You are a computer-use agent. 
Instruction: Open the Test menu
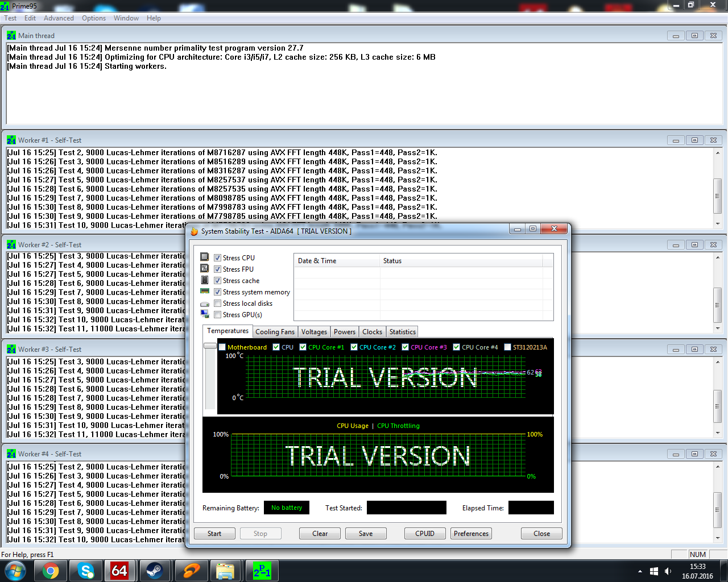click(10, 18)
